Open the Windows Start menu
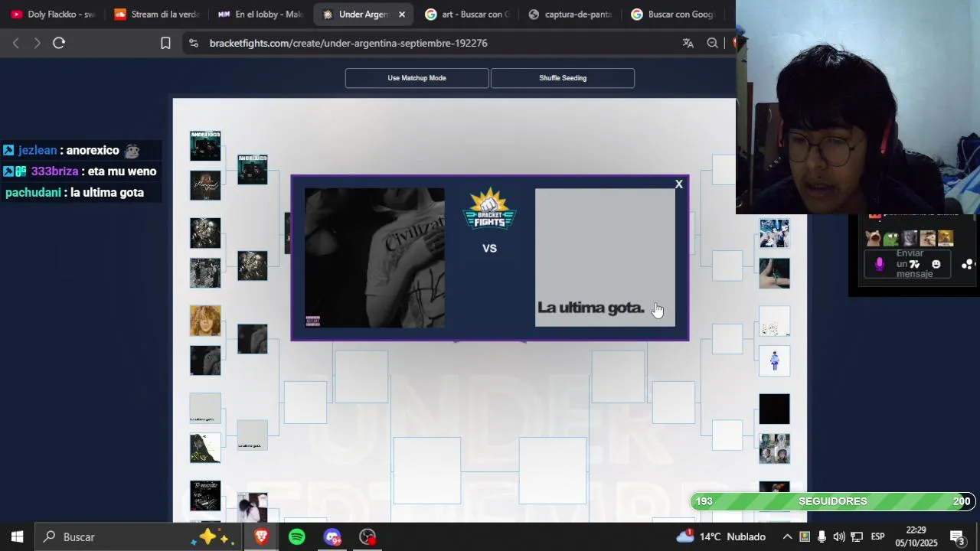 (17, 537)
